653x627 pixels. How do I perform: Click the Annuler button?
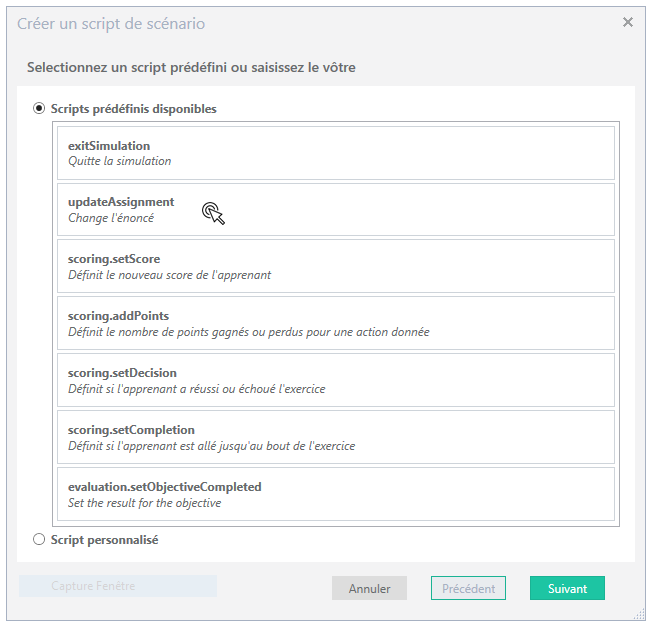[x=369, y=588]
